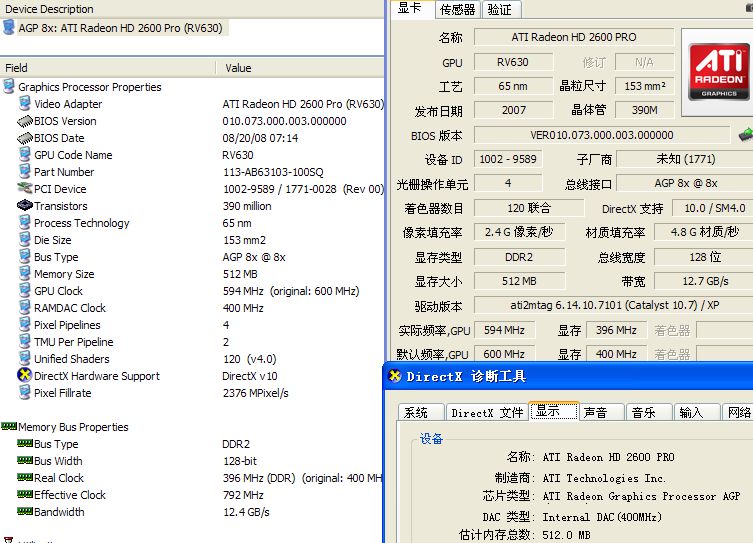Click the ATI Radeon Graphics logo in GPU-Z
753x543 pixels.
pos(719,72)
